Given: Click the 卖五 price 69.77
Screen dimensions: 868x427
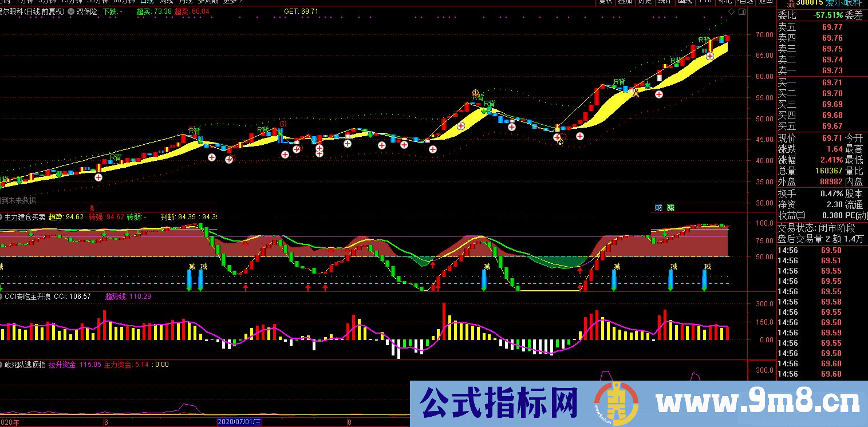Looking at the screenshot, I should coord(832,27).
